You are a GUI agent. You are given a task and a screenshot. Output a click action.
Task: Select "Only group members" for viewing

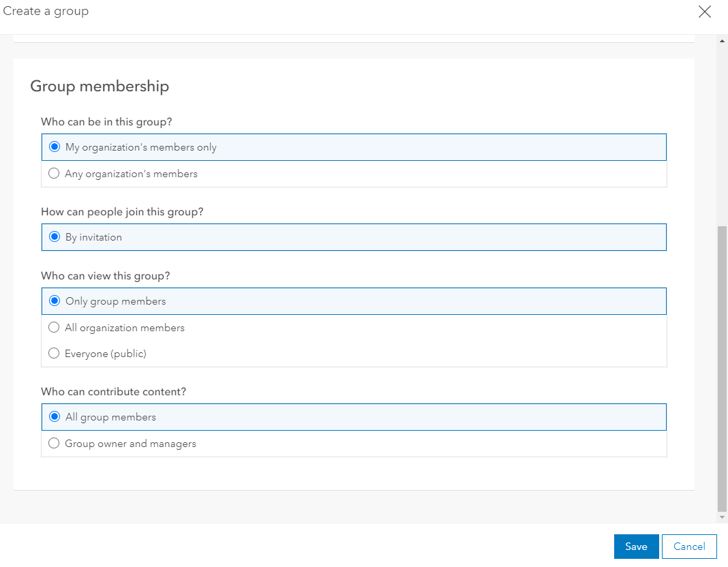[55, 301]
